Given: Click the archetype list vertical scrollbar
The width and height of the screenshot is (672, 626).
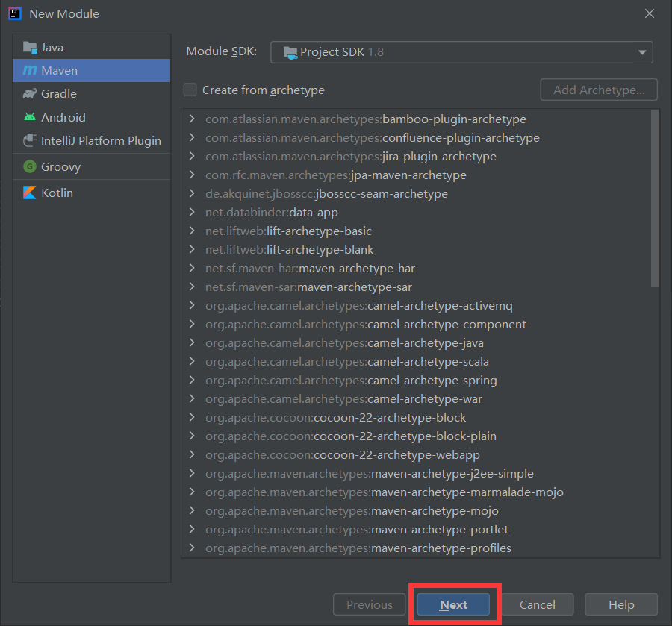Looking at the screenshot, I should click(654, 198).
